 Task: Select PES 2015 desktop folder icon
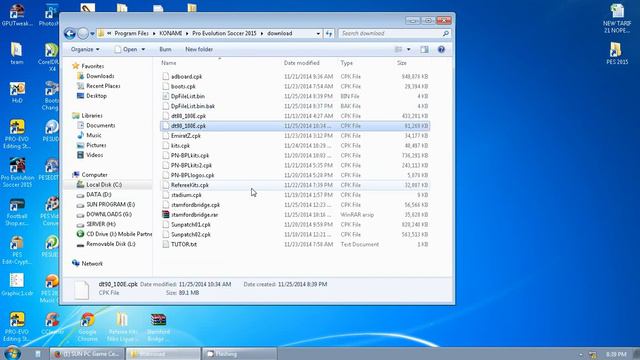click(617, 53)
